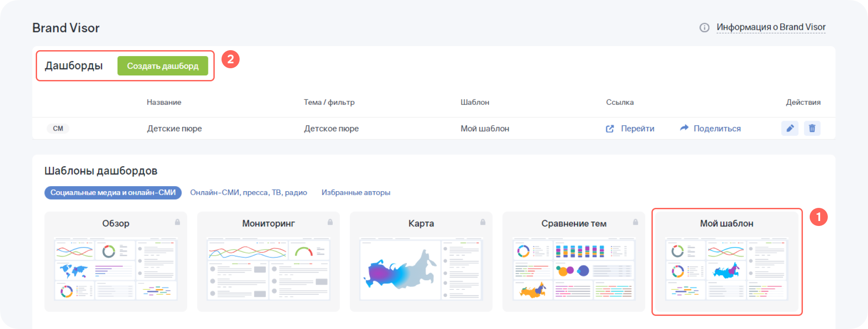Viewport: 868px width, 329px height.
Task: Switch to Онлайн-СМИ, пресса, ТВ, радио tab
Action: click(x=249, y=193)
